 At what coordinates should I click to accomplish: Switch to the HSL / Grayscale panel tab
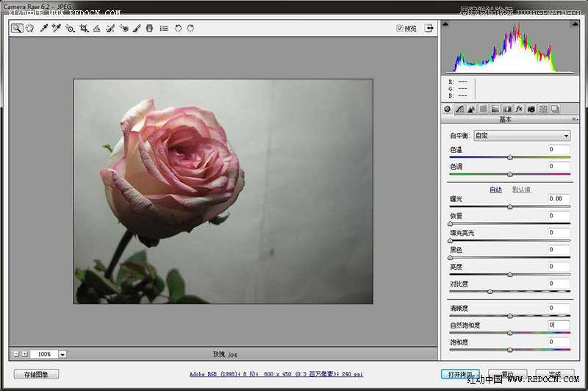point(484,109)
